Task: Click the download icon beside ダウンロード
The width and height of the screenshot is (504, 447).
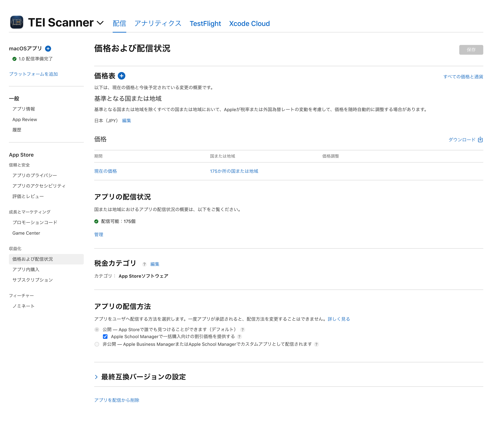Action: pos(480,140)
